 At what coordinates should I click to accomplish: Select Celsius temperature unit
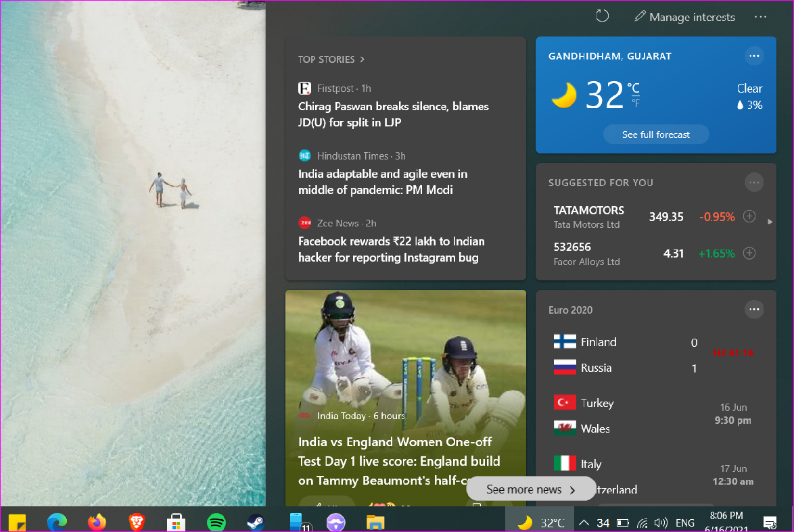click(x=633, y=88)
